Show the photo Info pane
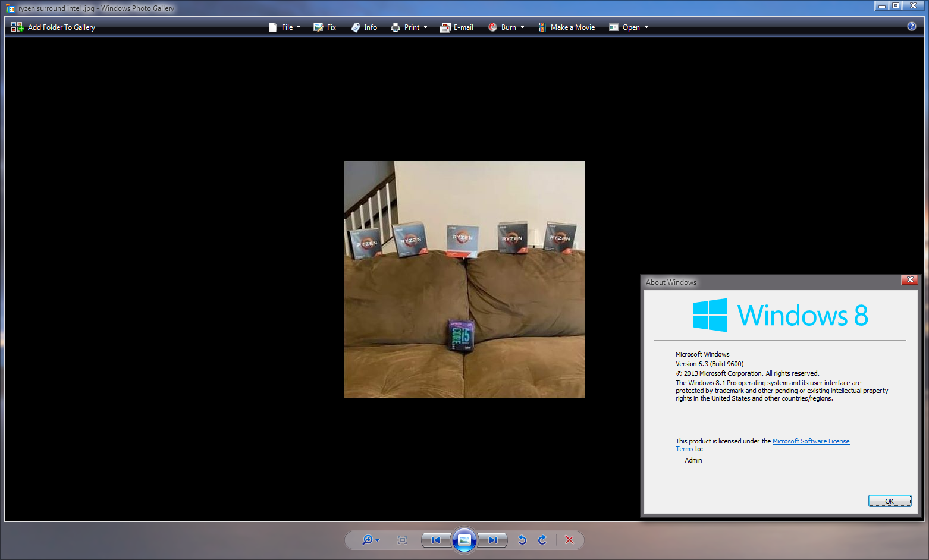This screenshot has height=560, width=929. 364,27
